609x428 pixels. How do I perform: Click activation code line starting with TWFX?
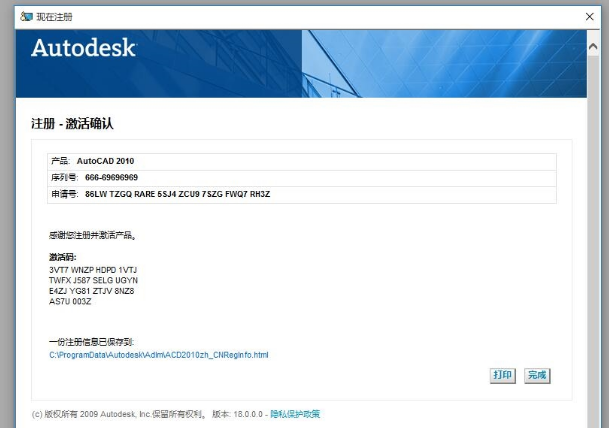(x=93, y=280)
